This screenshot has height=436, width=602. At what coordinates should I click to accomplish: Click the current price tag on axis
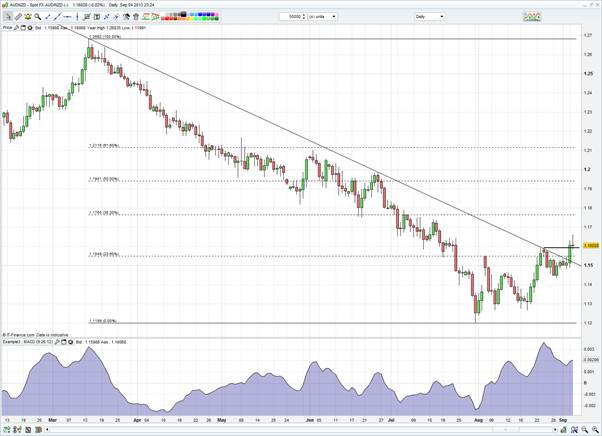[x=590, y=244]
